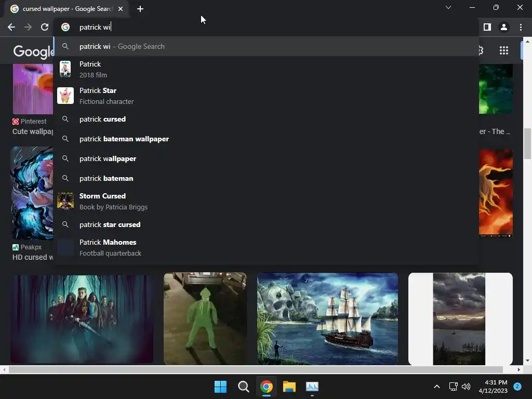
Task: Click the Chrome icon in the taskbar
Action: click(x=267, y=387)
